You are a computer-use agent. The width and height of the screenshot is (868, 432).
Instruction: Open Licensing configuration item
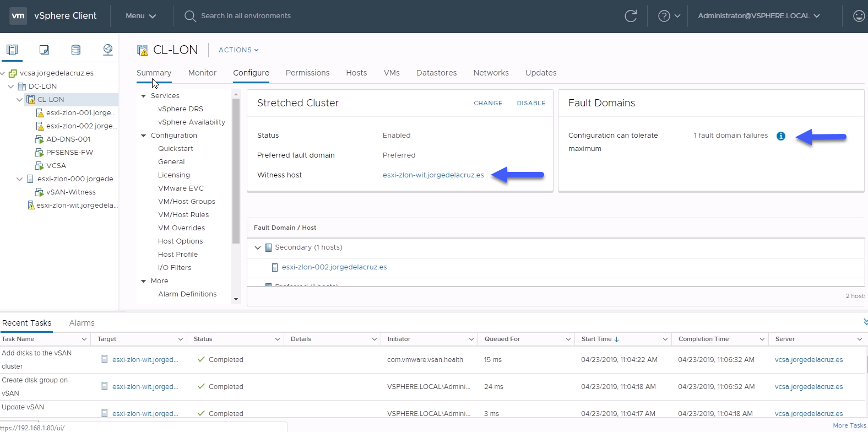pos(174,175)
